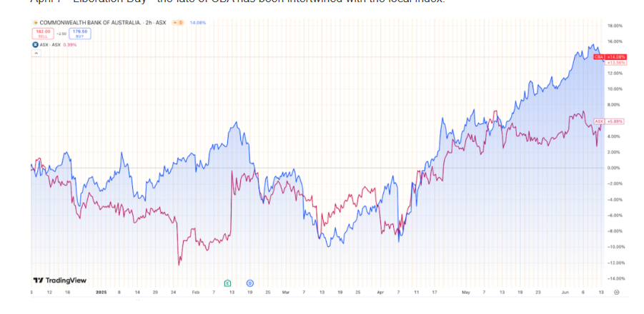Screen dimensions: 644x314
Task: Open the earnings event marker (E)
Action: (227, 283)
